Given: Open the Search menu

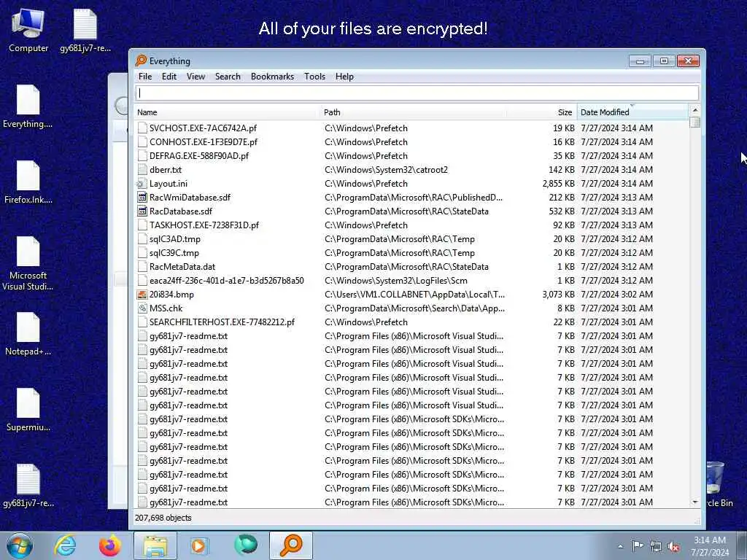Looking at the screenshot, I should click(x=228, y=76).
